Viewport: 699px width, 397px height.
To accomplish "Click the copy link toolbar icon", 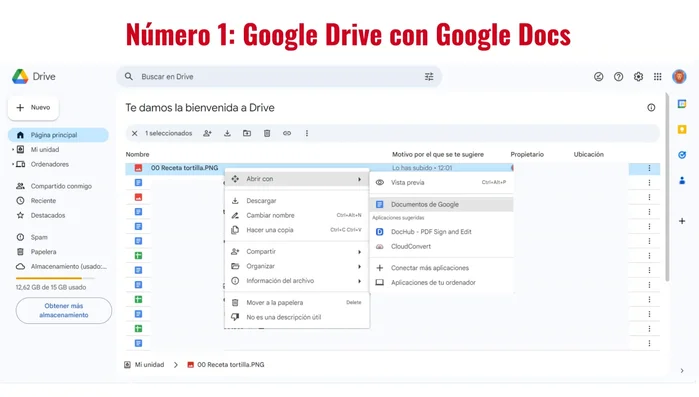I will coord(287,133).
